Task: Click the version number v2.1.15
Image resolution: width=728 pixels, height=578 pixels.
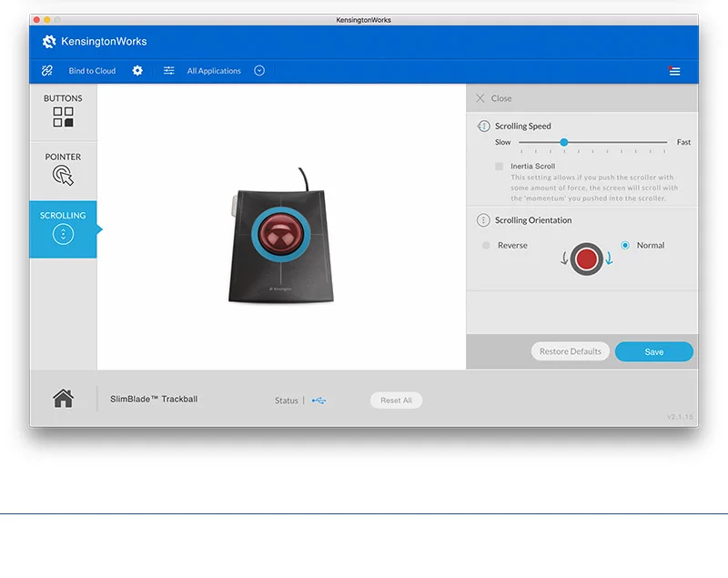Action: coord(680,417)
